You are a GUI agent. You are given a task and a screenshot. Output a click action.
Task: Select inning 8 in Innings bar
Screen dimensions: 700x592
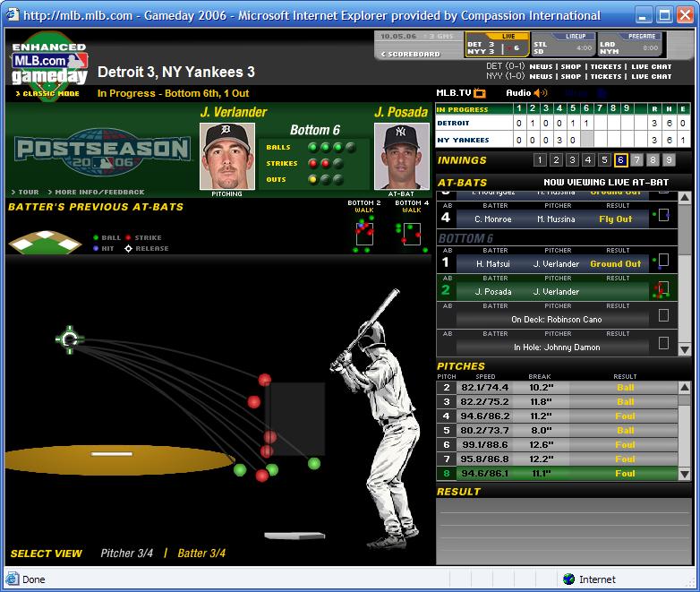coord(653,160)
